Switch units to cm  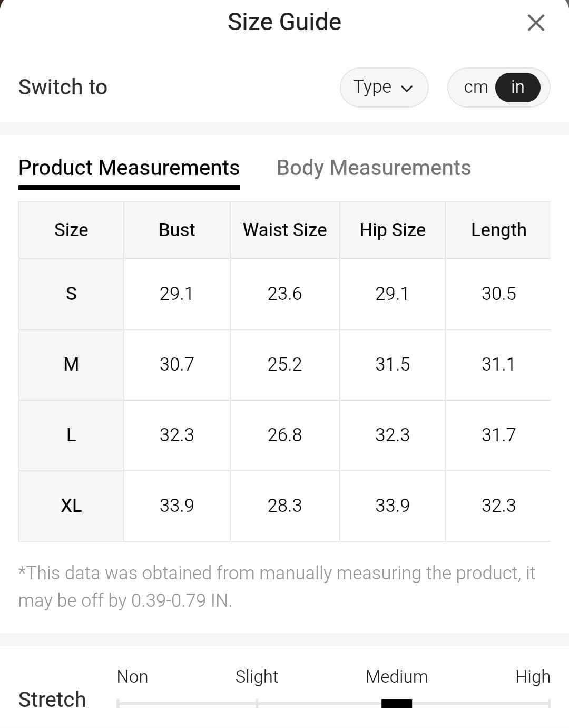tap(476, 87)
